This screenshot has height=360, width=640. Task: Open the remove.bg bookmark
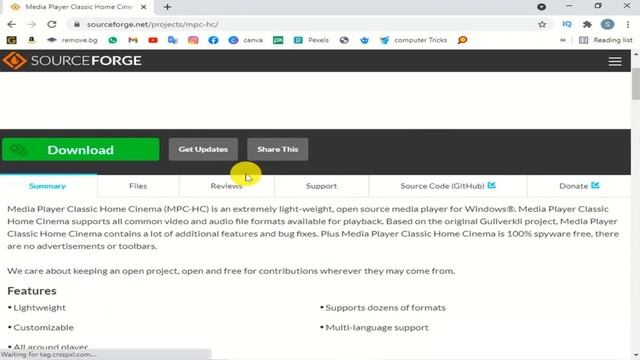tap(72, 40)
